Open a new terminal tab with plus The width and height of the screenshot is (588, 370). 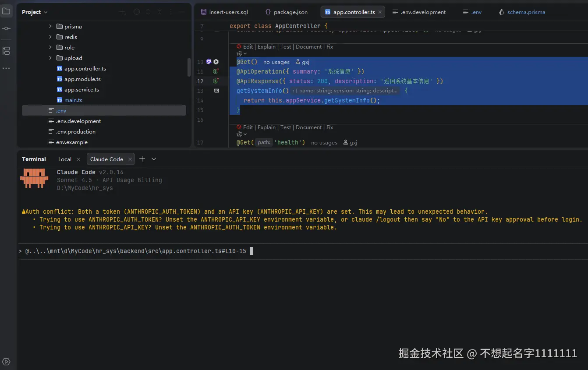point(142,159)
